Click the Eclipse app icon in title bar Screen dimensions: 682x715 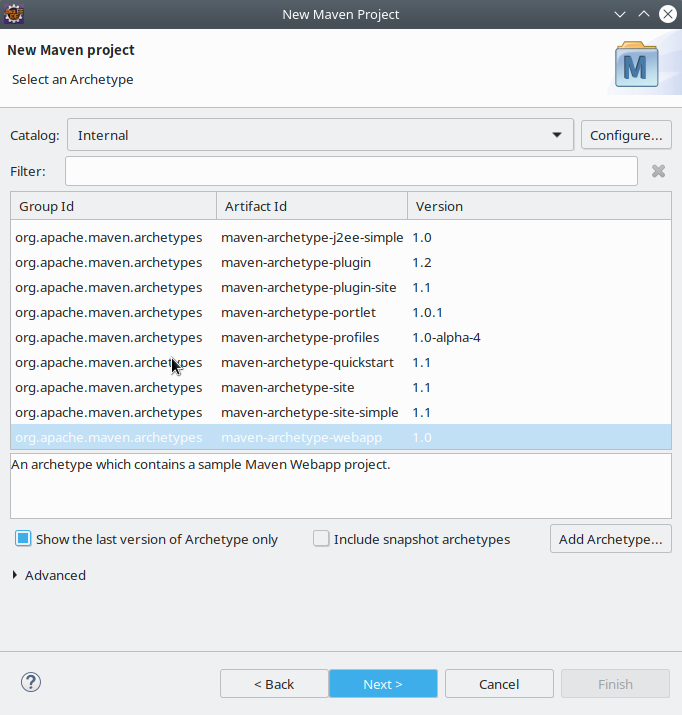[x=14, y=14]
